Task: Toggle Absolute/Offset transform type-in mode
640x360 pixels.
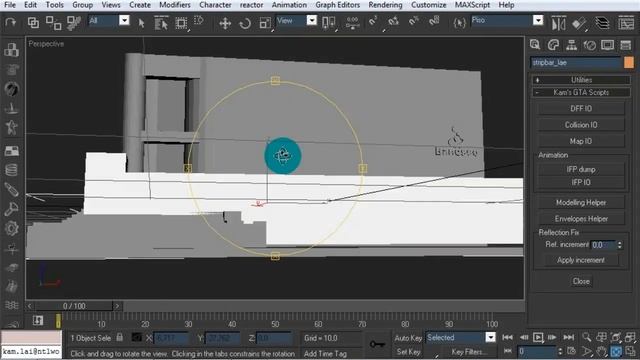Action: coord(136,338)
